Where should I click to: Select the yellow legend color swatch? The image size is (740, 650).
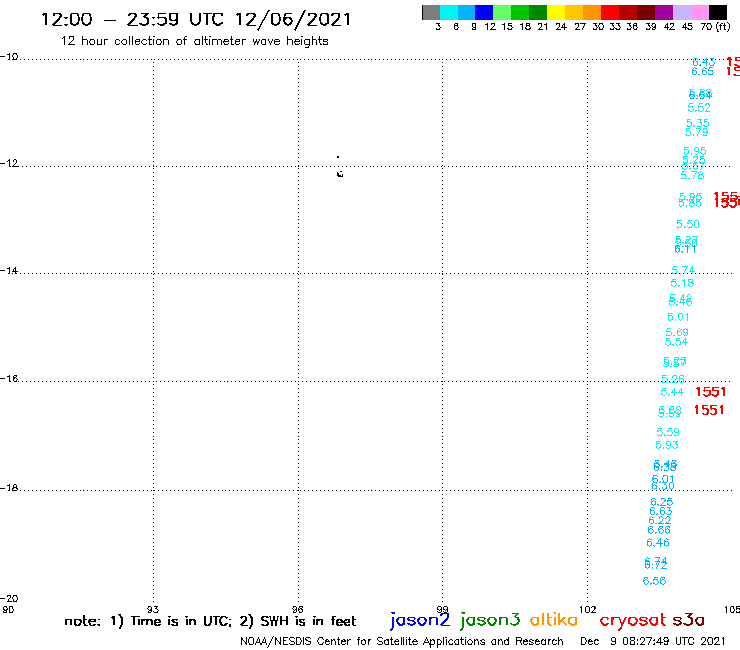point(556,12)
